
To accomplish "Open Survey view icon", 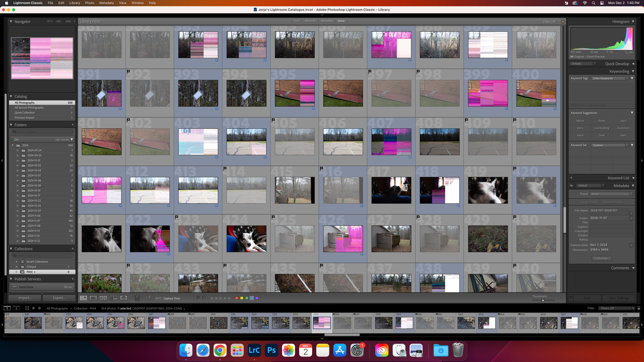I will (x=113, y=298).
